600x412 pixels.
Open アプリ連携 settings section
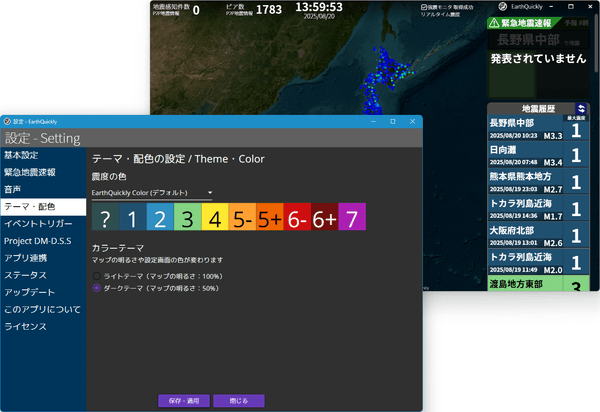[x=43, y=258]
